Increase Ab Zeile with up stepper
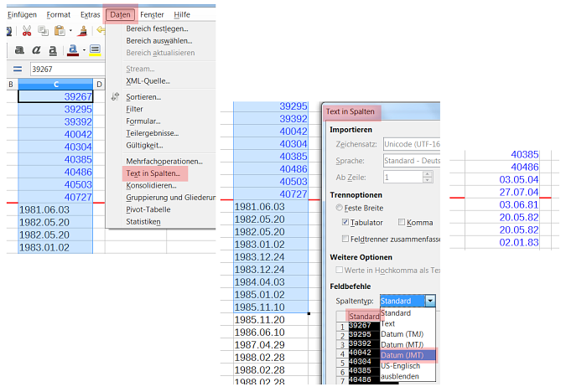Image resolution: width=566 pixels, height=392 pixels. [428, 174]
